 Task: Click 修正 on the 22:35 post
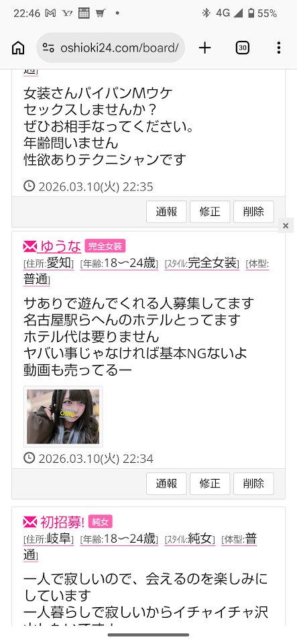pos(210,212)
